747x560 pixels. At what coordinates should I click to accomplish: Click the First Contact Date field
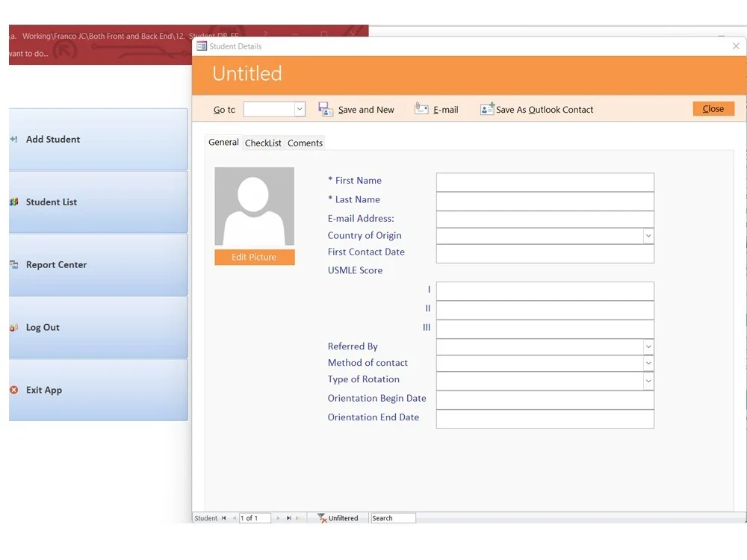coord(545,254)
